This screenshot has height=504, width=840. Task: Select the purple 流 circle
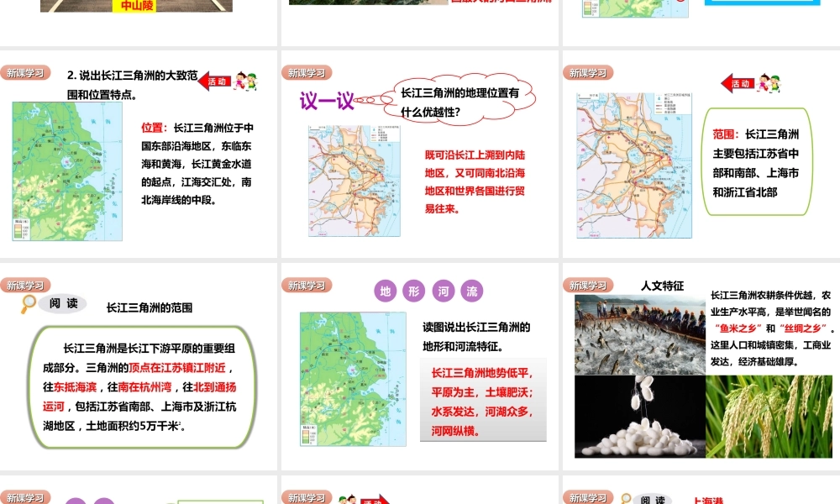(472, 291)
